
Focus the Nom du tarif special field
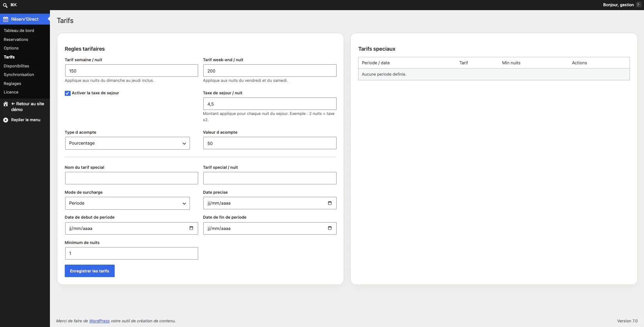point(131,178)
